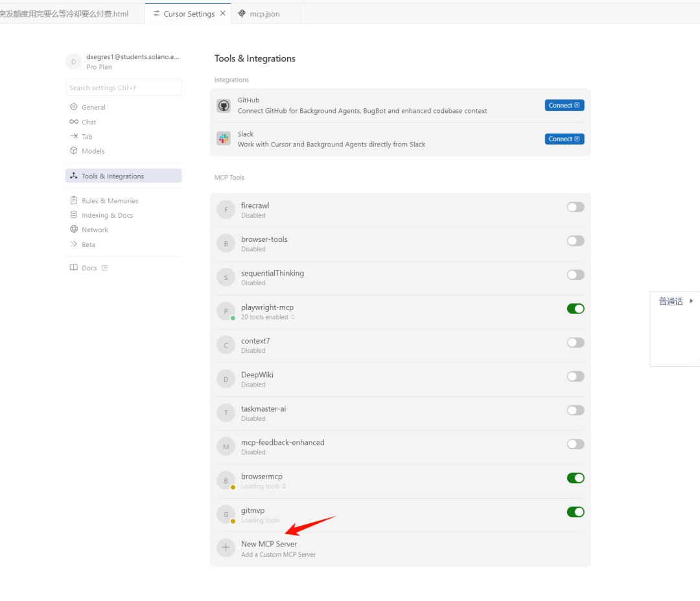Close the Cursor Settings tab
The height and width of the screenshot is (601, 700).
click(223, 14)
